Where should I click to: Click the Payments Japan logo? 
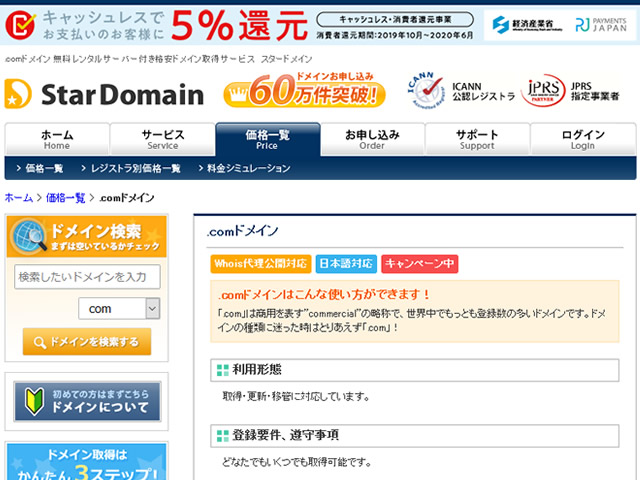(x=601, y=25)
